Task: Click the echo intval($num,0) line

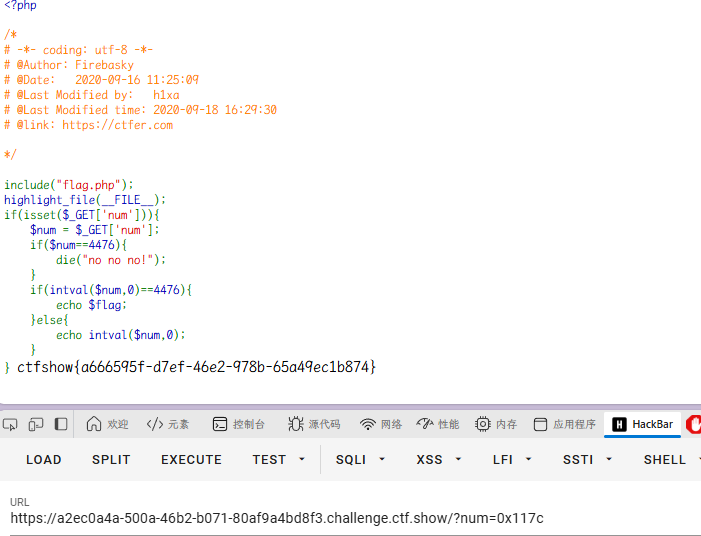Action: tap(121, 335)
